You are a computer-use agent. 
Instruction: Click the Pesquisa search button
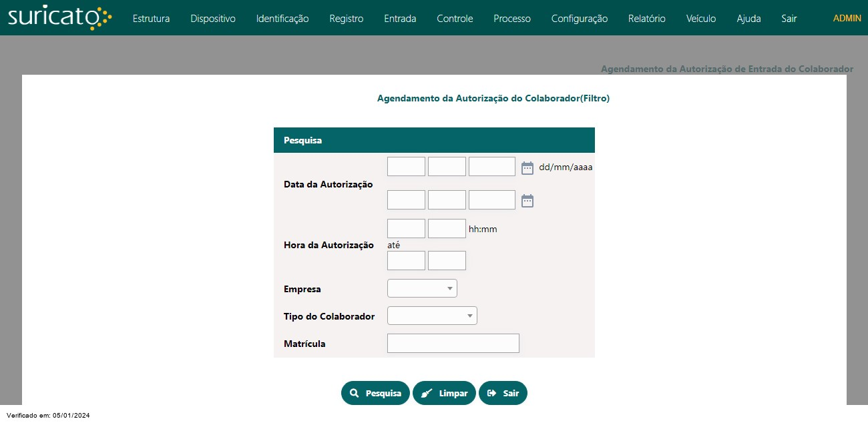[x=375, y=393]
